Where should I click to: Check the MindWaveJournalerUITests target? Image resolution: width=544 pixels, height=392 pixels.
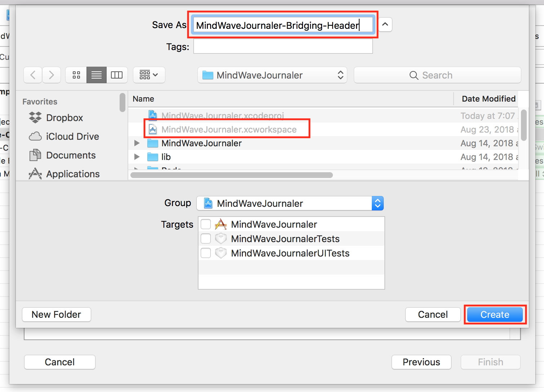206,253
